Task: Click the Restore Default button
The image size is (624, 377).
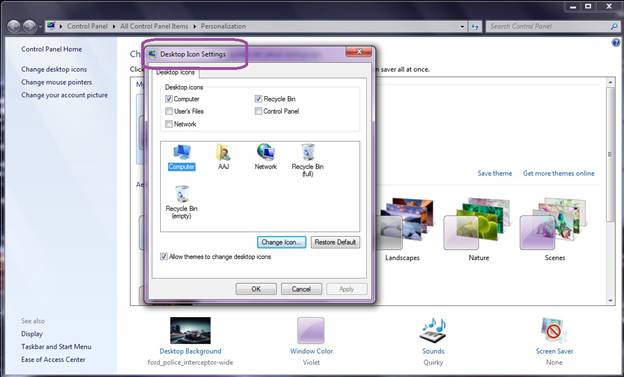Action: tap(335, 242)
